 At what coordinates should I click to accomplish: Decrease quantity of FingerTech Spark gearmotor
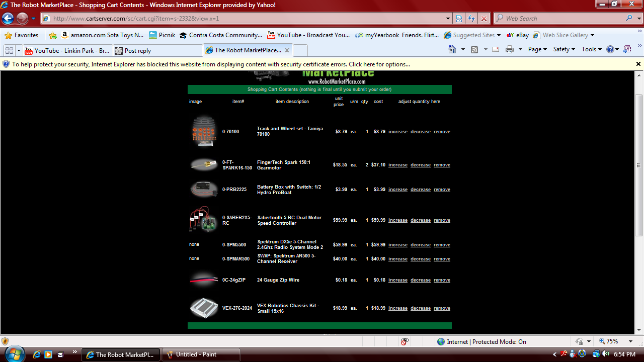pos(420,165)
